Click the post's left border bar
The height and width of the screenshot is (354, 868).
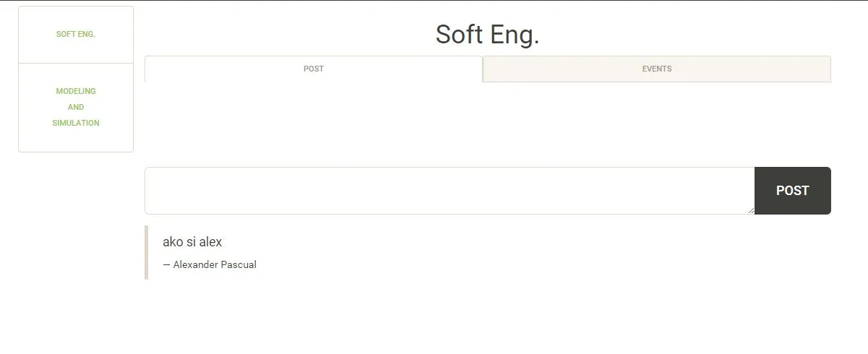pyautogui.click(x=146, y=252)
